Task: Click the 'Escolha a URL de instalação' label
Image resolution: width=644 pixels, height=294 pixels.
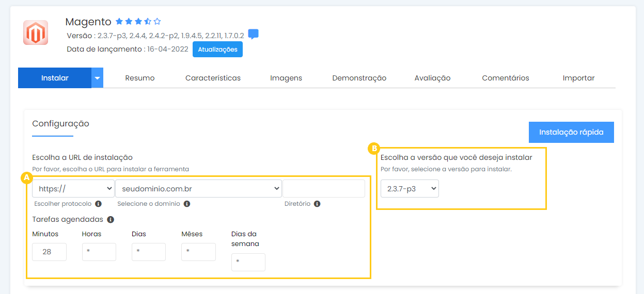Action: [83, 157]
